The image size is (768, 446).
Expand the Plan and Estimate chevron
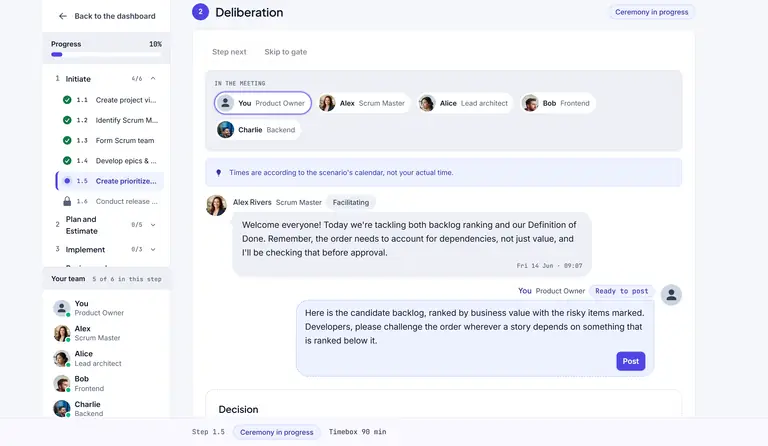click(153, 225)
